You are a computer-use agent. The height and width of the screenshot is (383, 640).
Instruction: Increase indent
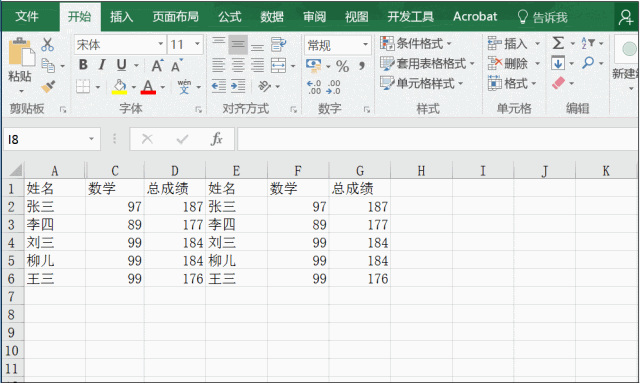tap(238, 86)
